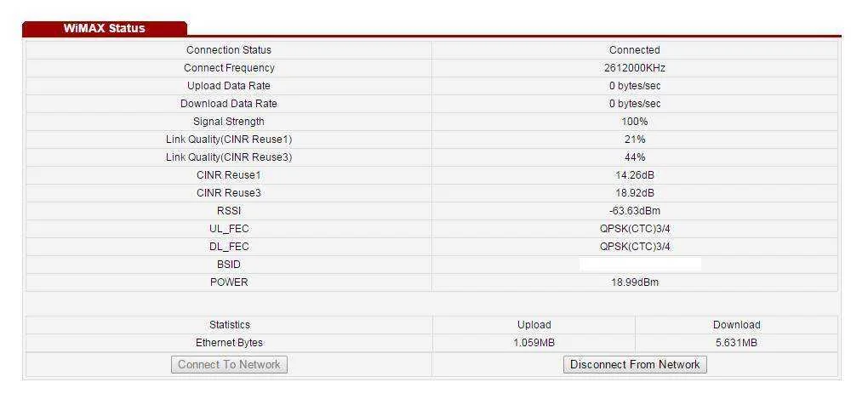
Task: Click the blank BSID value field
Action: pyautogui.click(x=641, y=264)
